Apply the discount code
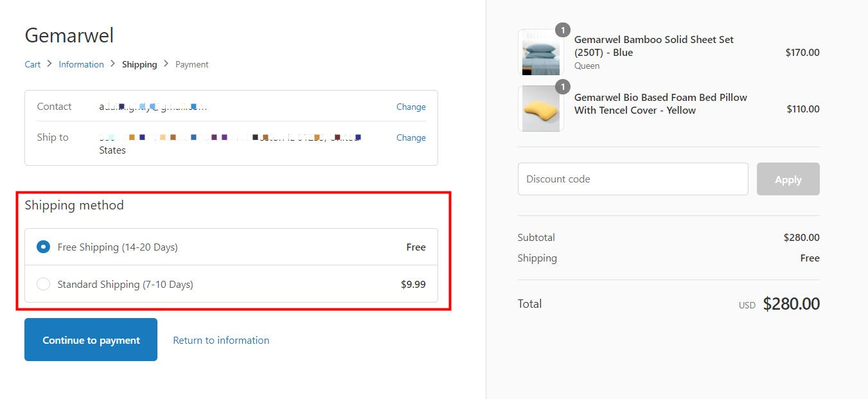 coord(788,179)
